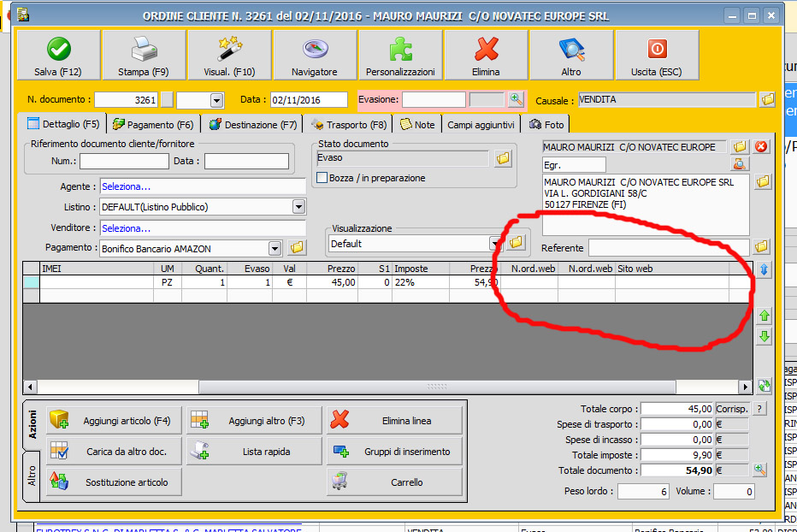The image size is (797, 532).
Task: Click the grid horizontal scrollbar thumb
Action: tap(437, 387)
